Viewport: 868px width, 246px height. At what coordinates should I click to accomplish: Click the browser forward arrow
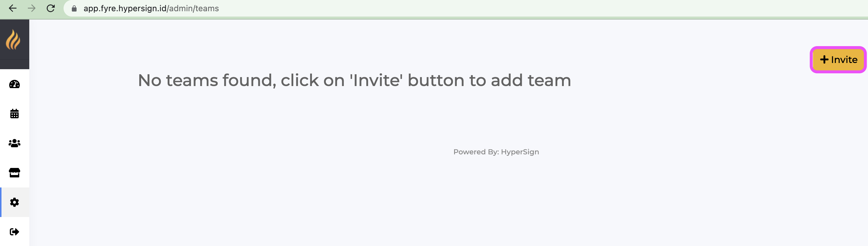[x=32, y=8]
